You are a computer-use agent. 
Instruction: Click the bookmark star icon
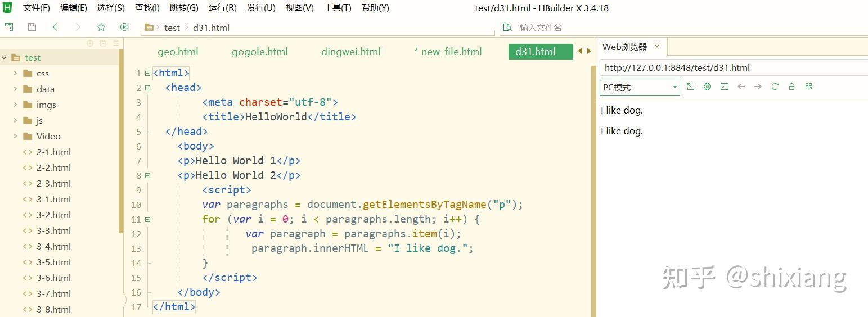[x=101, y=27]
